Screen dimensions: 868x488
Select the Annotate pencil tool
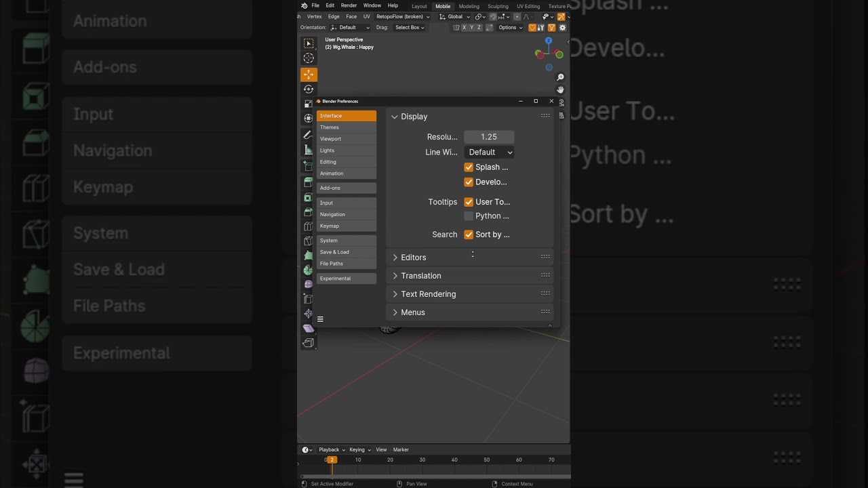coord(307,134)
